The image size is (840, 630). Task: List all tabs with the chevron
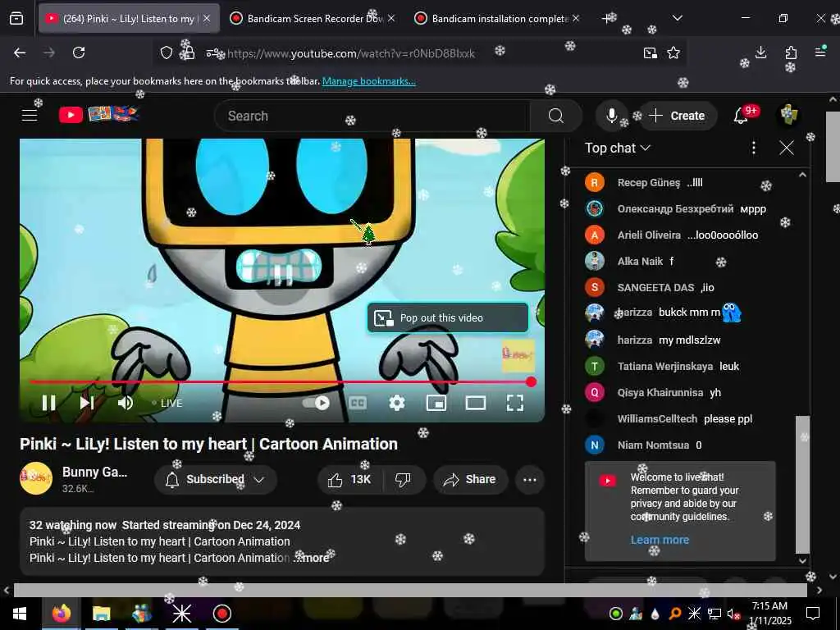tap(677, 18)
